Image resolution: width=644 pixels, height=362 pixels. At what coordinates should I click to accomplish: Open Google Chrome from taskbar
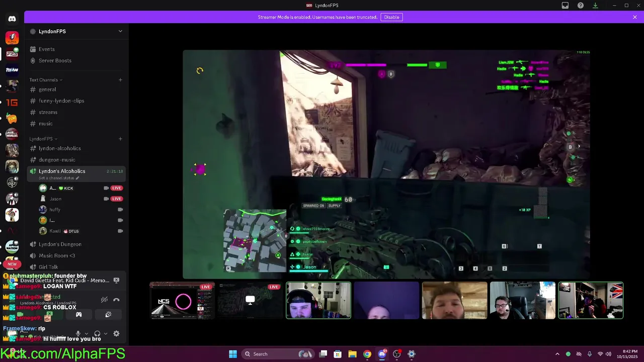pyautogui.click(x=367, y=354)
